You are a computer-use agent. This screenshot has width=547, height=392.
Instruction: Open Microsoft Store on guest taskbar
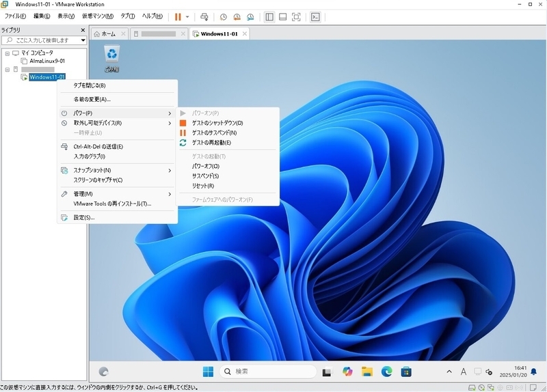point(406,372)
